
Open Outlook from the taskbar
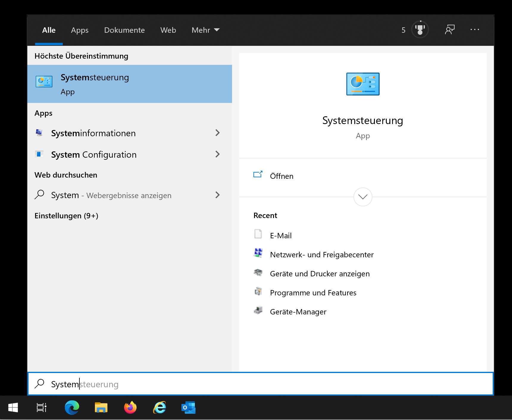188,407
